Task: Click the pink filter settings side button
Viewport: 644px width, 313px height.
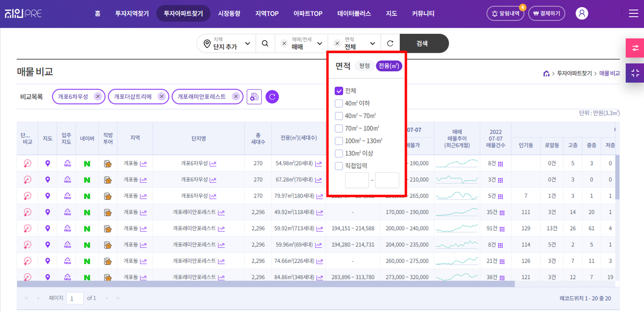Action: (x=634, y=48)
